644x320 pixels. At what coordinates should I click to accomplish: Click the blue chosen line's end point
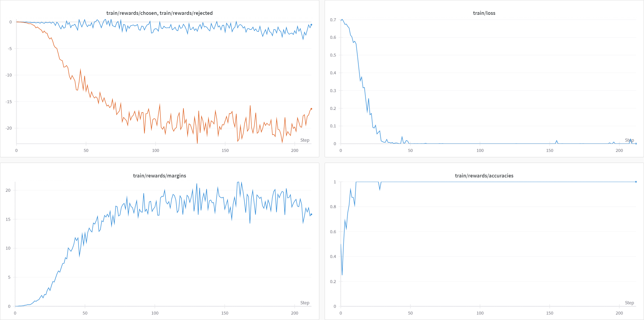click(311, 25)
